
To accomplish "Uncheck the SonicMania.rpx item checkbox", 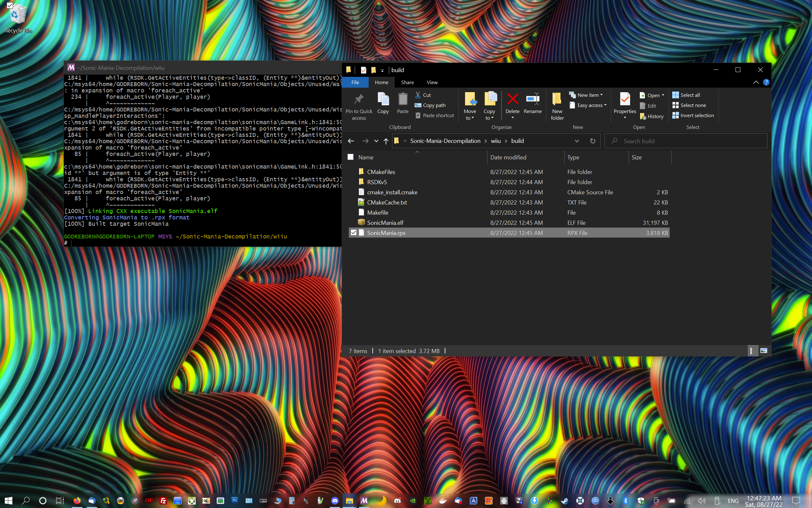I will 353,232.
